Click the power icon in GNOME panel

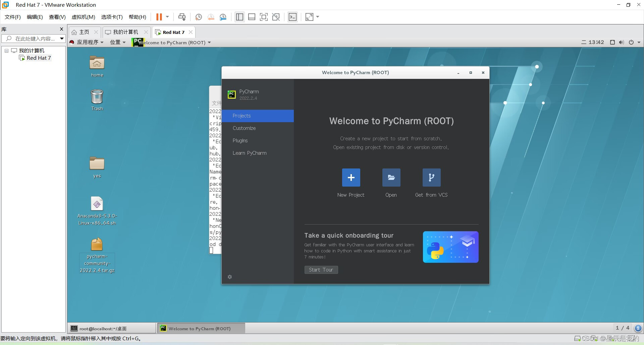point(631,42)
